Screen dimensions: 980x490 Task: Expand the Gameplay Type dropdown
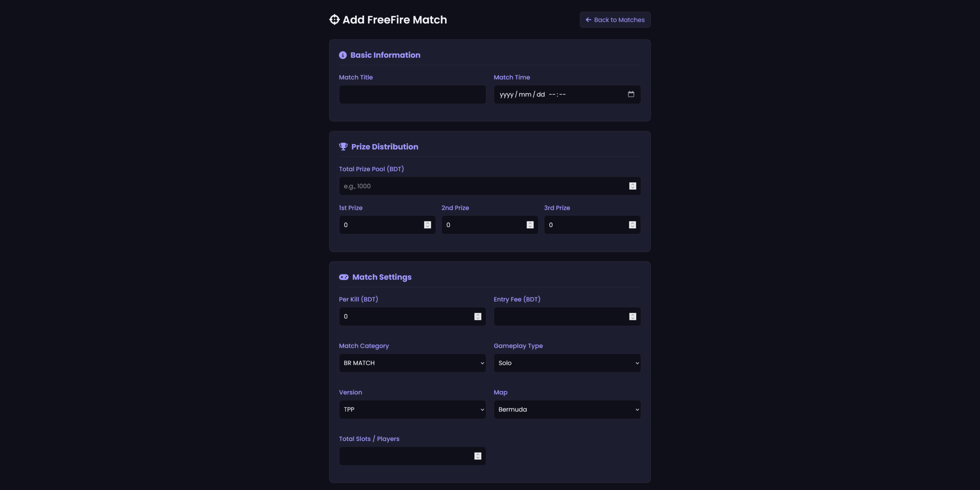coord(567,363)
